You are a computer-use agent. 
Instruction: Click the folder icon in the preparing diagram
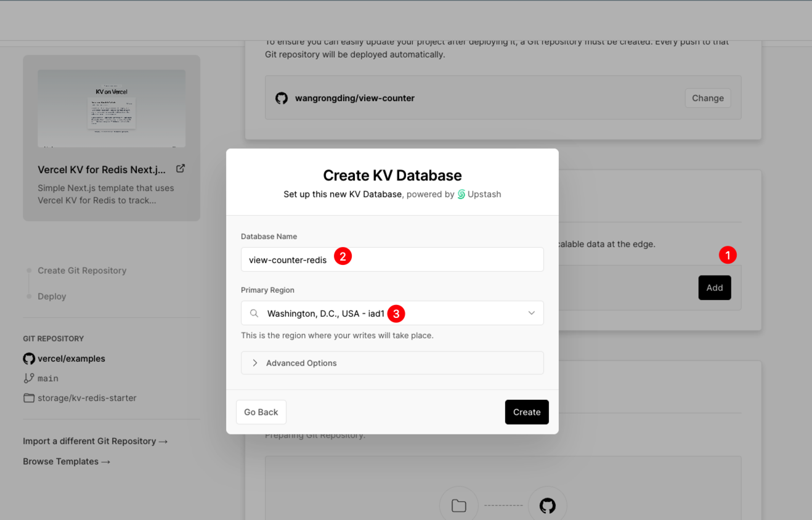459,506
